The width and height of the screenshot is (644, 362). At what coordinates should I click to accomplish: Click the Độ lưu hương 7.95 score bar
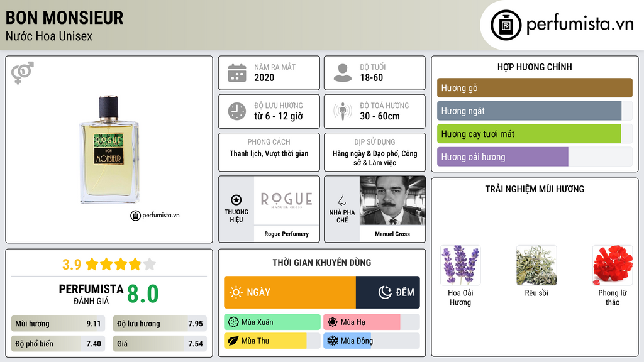click(x=160, y=324)
